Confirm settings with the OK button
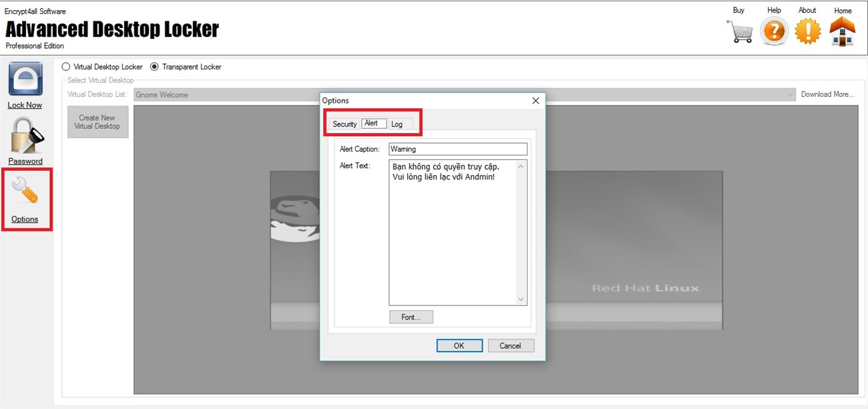This screenshot has width=868, height=409. pyautogui.click(x=459, y=346)
